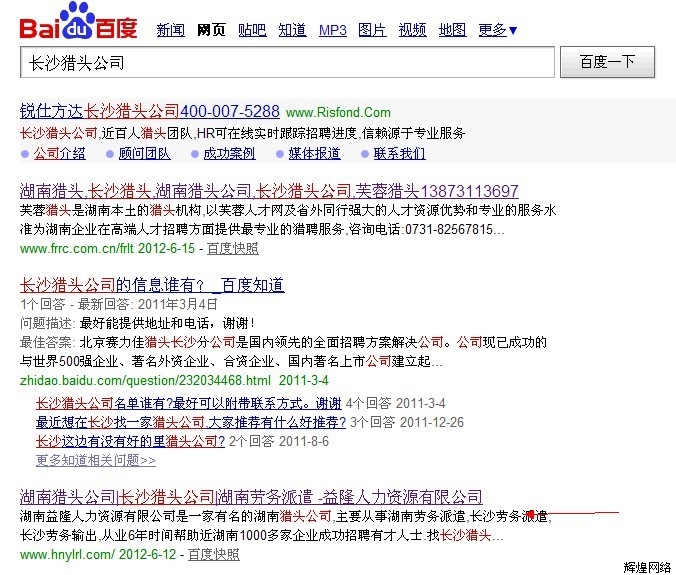Open 百度快照 for the hnylrl.com result
Image resolution: width=676 pixels, height=575 pixels.
214,554
